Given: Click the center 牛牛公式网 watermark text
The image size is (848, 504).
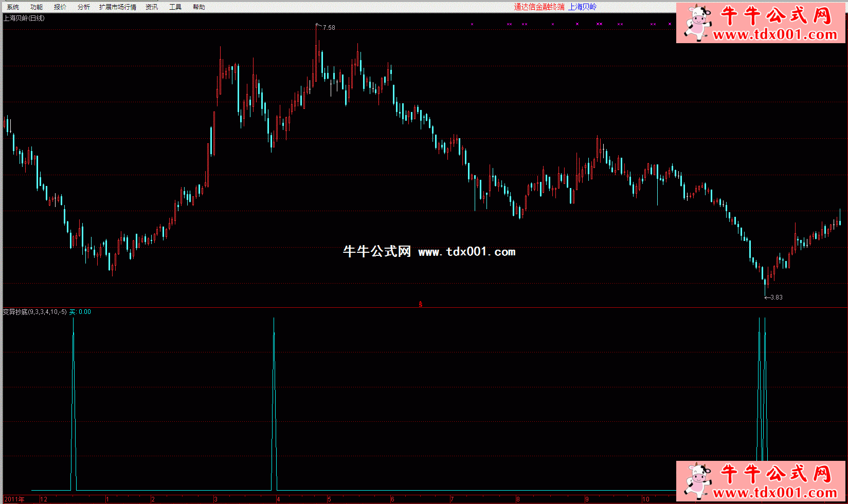Looking at the screenshot, I should tap(377, 251).
